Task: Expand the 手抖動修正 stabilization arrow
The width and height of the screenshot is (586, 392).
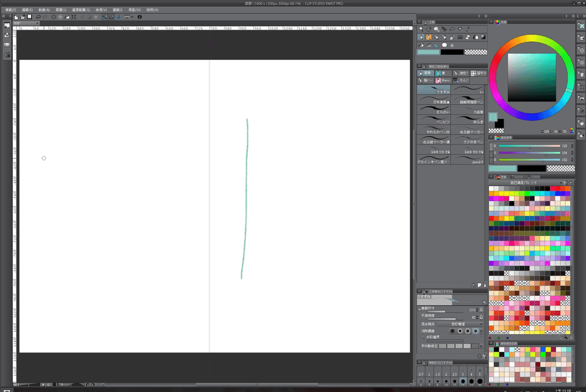Action: click(482, 346)
